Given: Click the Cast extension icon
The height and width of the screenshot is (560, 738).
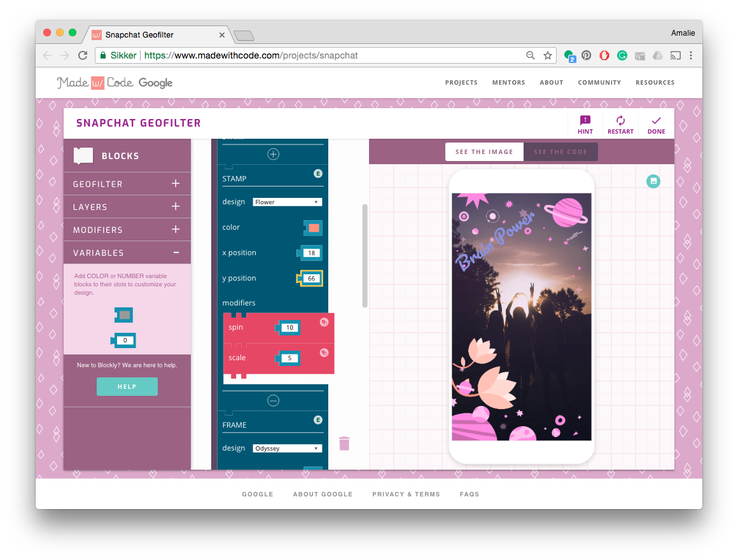Looking at the screenshot, I should pos(676,55).
